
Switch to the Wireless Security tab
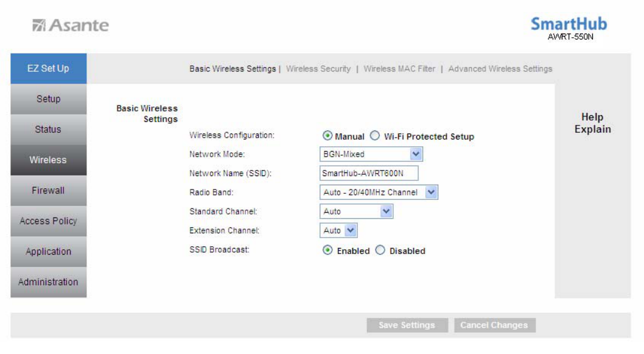pos(318,69)
